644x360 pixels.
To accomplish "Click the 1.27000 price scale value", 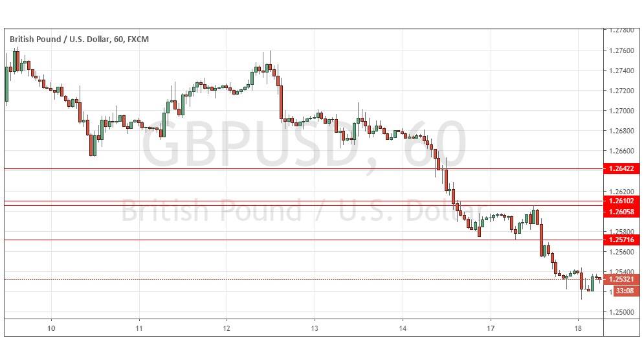I will pyautogui.click(x=622, y=111).
